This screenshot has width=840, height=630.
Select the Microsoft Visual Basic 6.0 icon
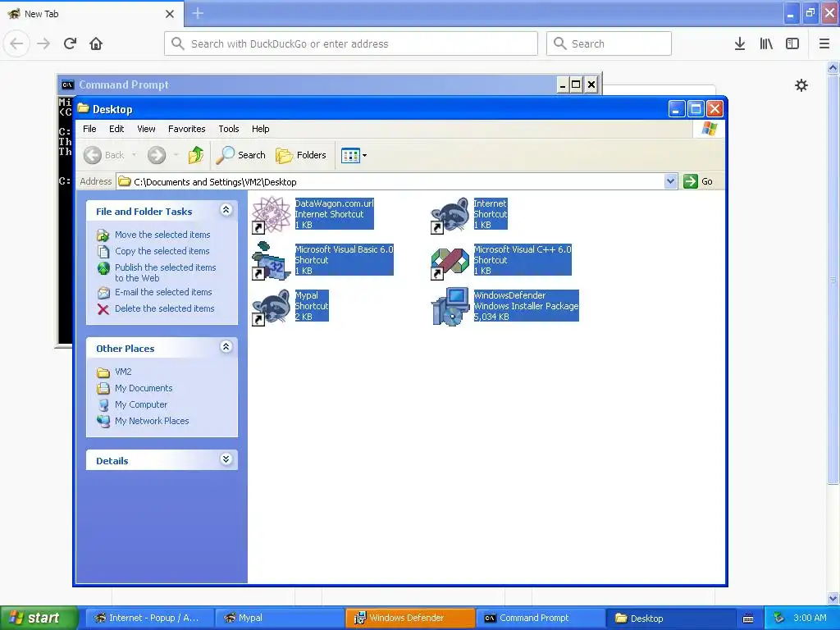pyautogui.click(x=271, y=261)
